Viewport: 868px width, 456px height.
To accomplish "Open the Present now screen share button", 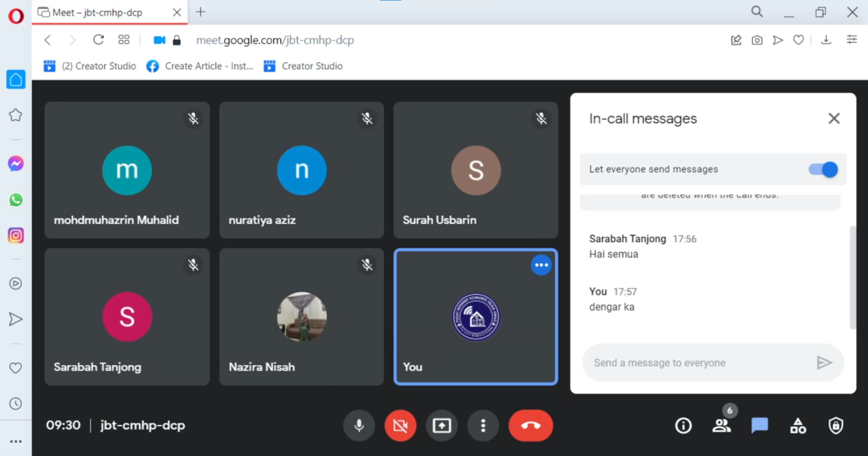I will click(x=442, y=425).
